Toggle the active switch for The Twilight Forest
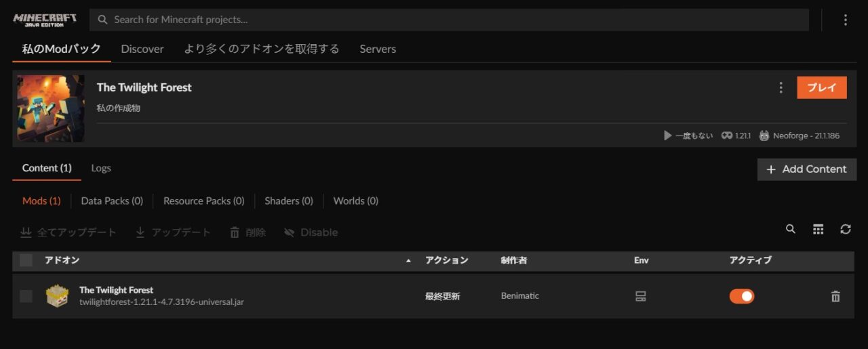 [742, 296]
